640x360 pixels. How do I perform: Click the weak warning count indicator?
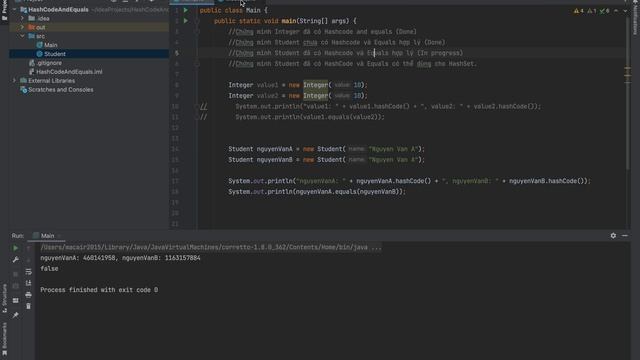tap(592, 11)
